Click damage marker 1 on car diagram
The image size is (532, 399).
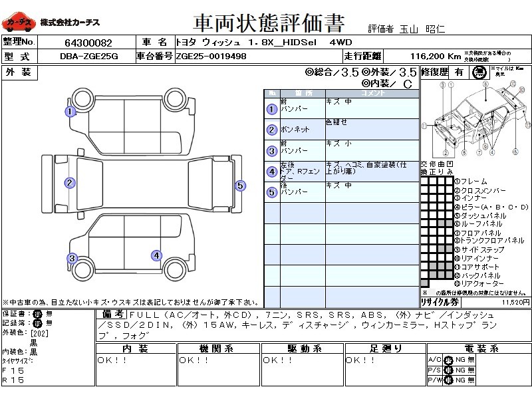69,112
